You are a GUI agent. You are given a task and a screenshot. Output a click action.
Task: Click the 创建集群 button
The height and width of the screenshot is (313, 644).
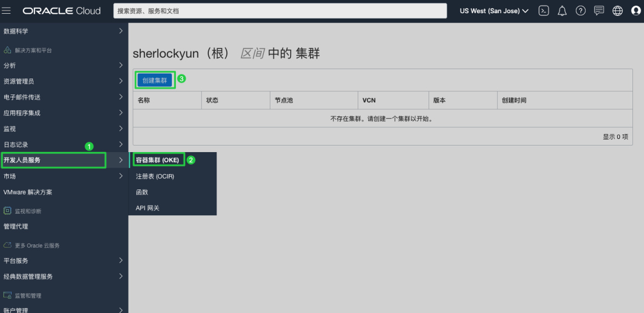[x=154, y=80]
